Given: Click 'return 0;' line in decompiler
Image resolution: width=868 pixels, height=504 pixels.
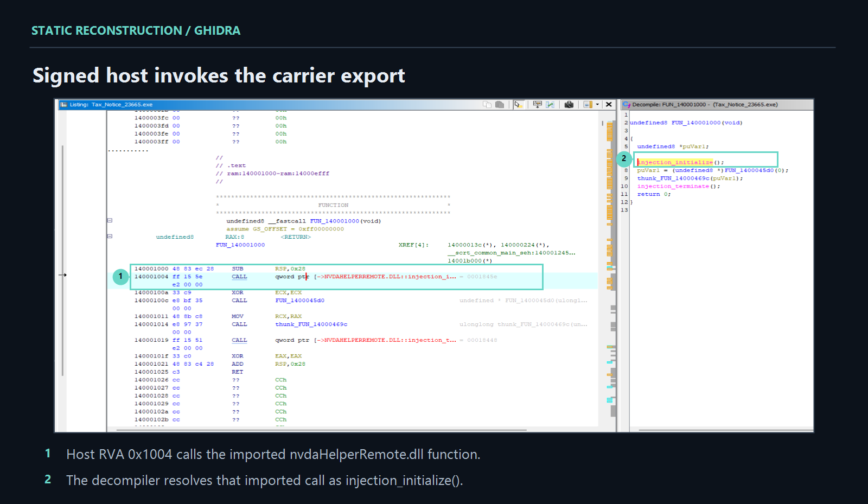Looking at the screenshot, I should (654, 194).
